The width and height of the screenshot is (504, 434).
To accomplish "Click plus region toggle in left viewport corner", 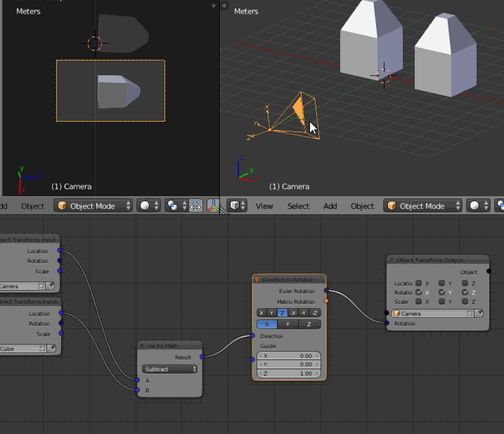I will click(x=214, y=6).
